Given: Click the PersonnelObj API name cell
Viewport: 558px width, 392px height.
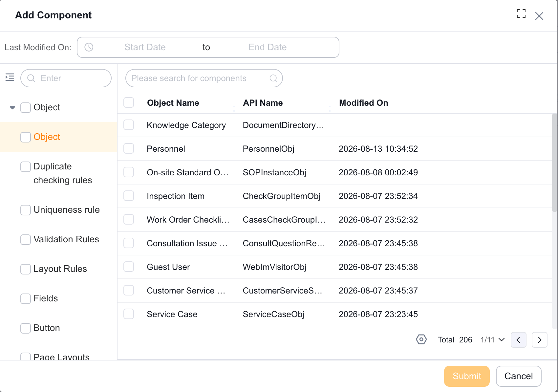Looking at the screenshot, I should coord(268,149).
